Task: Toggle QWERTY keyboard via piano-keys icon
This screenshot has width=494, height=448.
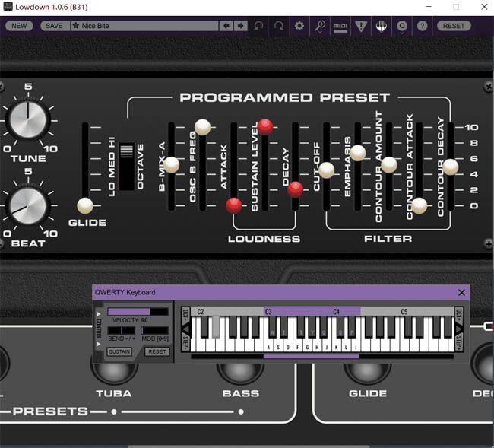Action: [382, 26]
